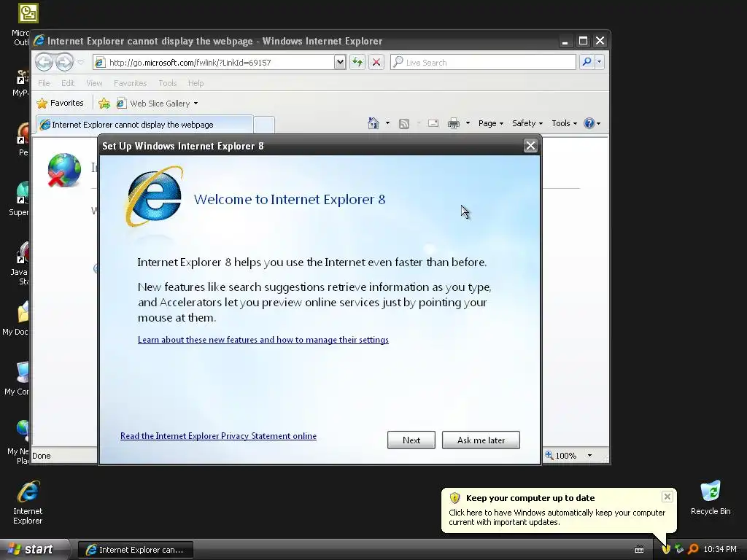The width and height of the screenshot is (747, 560).
Task: Open the Privacy Statement online link
Action: coord(218,436)
